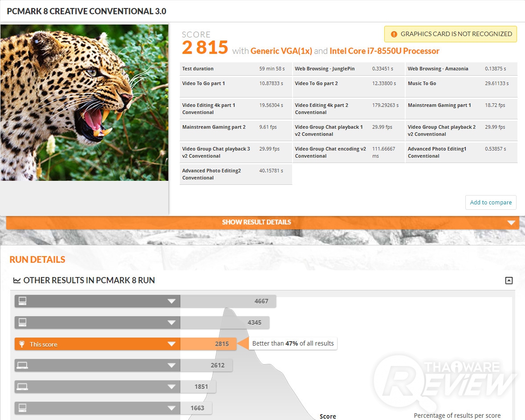Viewport: 525px width, 420px height.
Task: Click PCMark 8 Creative Conventional 3.0 title
Action: [x=86, y=12]
